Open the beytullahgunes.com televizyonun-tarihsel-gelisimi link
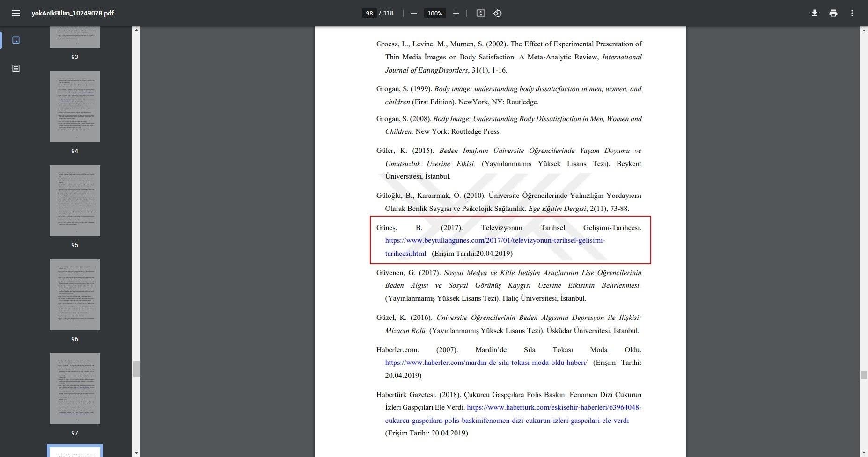 [495, 247]
